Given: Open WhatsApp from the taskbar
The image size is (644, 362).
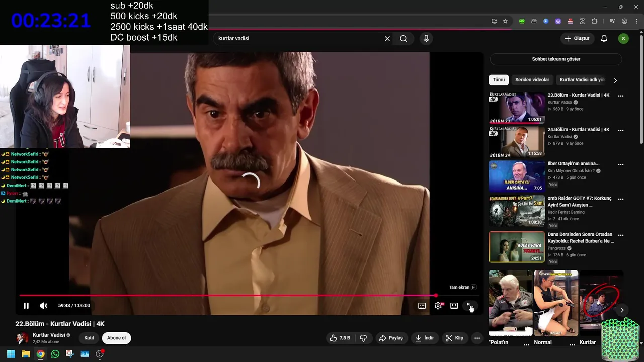Looking at the screenshot, I should pyautogui.click(x=55, y=354).
